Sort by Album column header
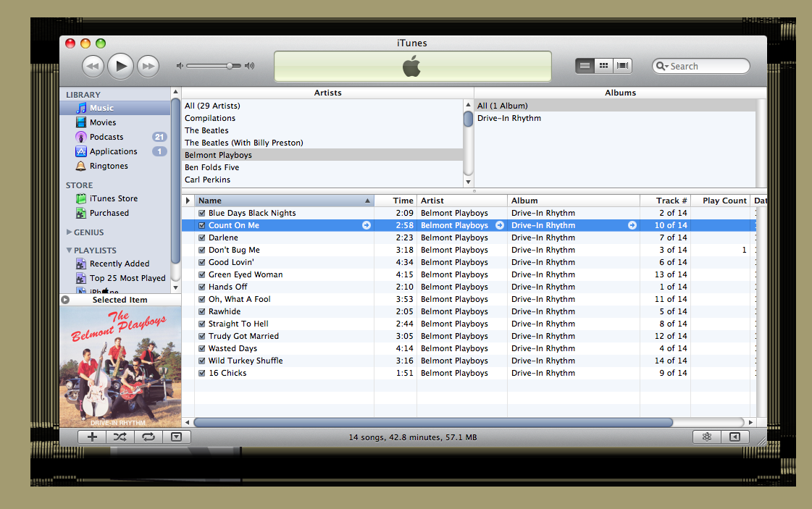 tap(574, 201)
